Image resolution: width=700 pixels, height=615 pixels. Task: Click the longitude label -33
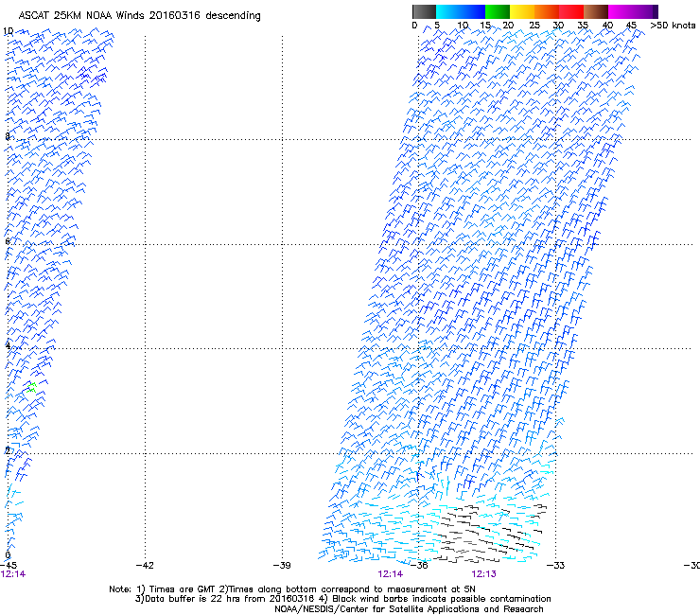[x=556, y=565]
